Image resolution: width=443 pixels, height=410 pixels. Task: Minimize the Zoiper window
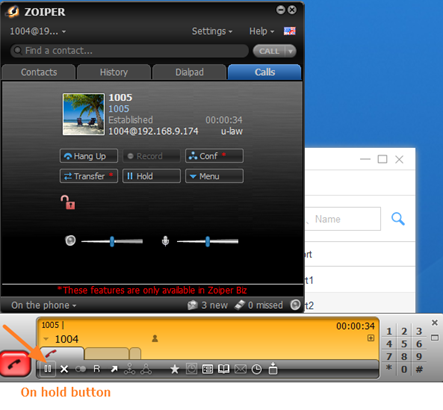tap(281, 10)
